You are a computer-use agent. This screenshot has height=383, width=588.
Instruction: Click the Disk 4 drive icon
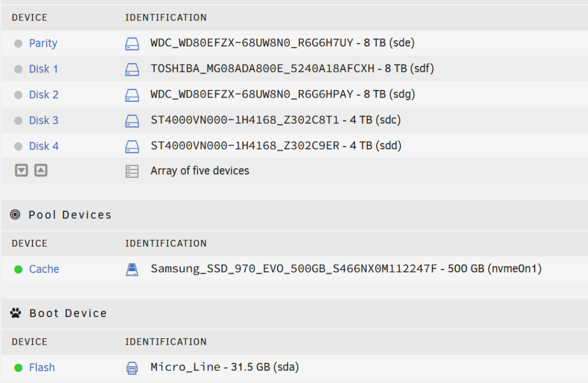click(132, 146)
